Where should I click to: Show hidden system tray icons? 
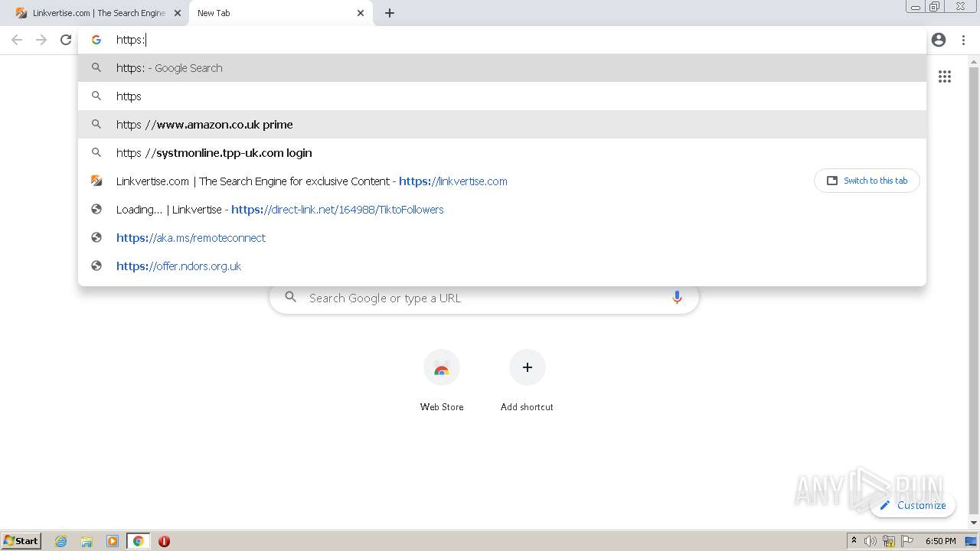coord(854,541)
